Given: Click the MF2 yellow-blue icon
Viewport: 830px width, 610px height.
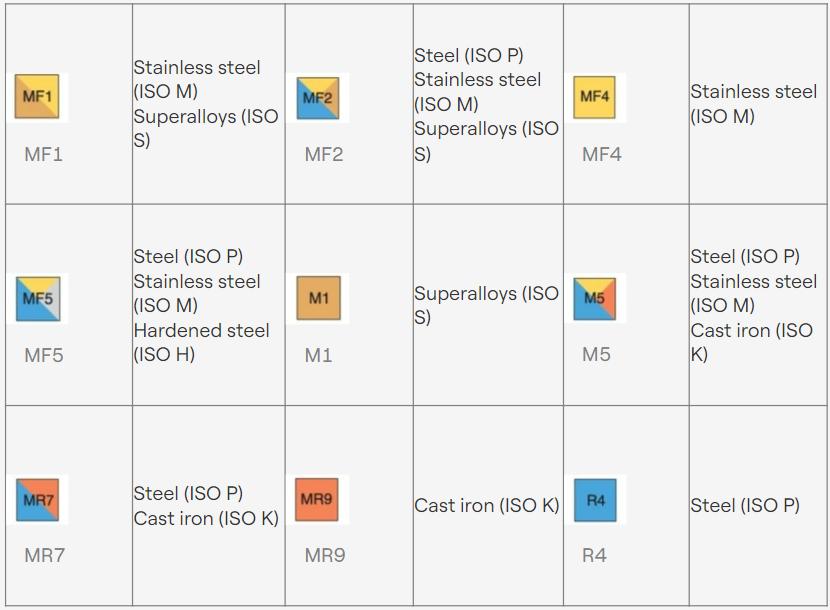Looking at the screenshot, I should click(x=317, y=98).
